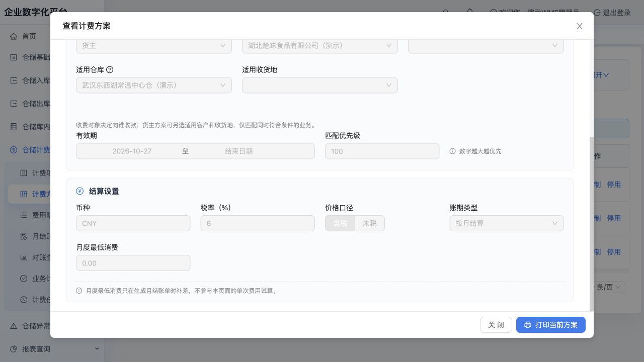Click the 仓储基础 icon in the sidebar

click(14, 57)
